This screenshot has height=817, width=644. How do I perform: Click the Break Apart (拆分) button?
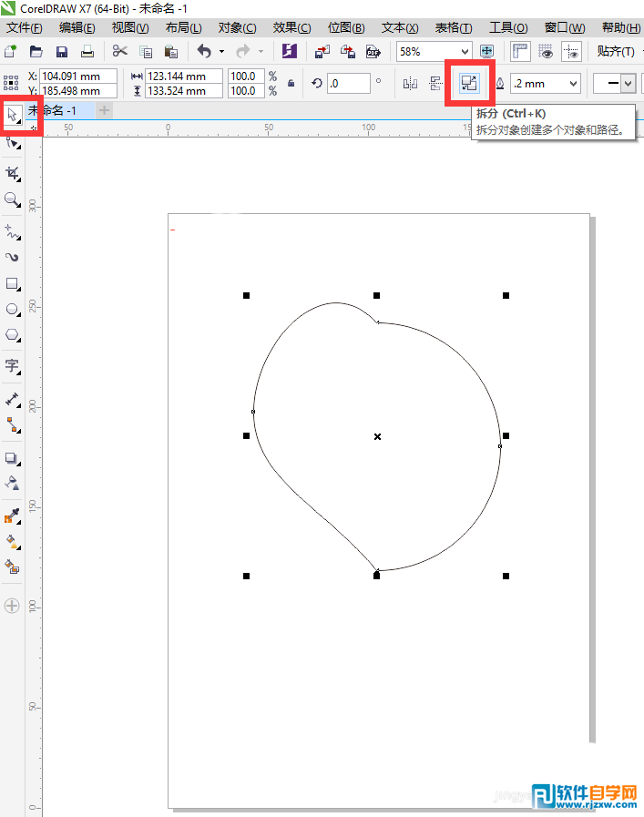(x=469, y=83)
